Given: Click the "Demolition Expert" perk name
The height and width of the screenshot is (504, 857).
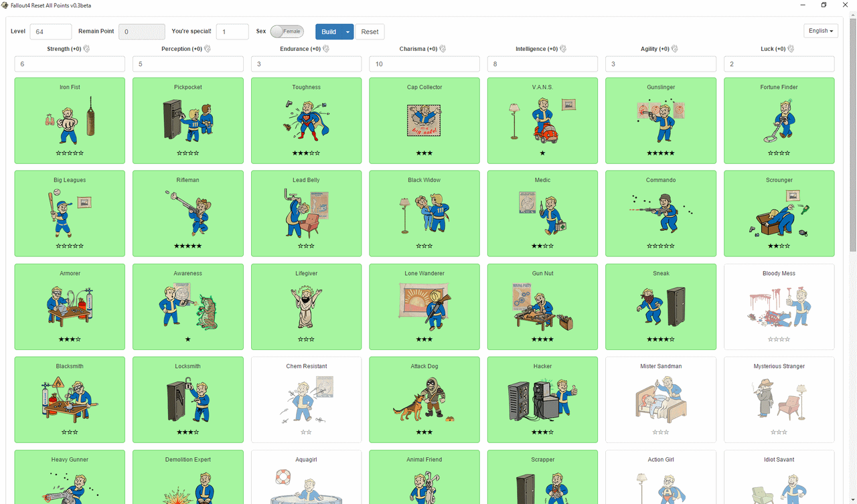Looking at the screenshot, I should (188, 460).
